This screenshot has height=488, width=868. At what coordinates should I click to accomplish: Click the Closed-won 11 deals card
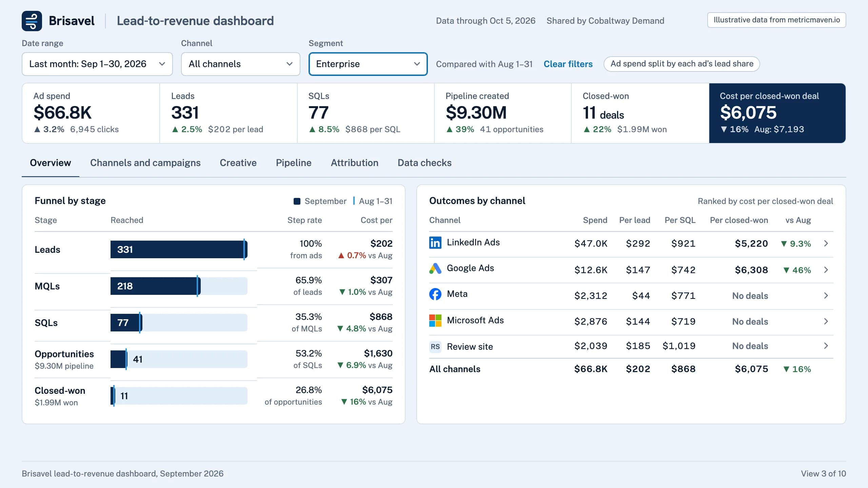tap(640, 113)
